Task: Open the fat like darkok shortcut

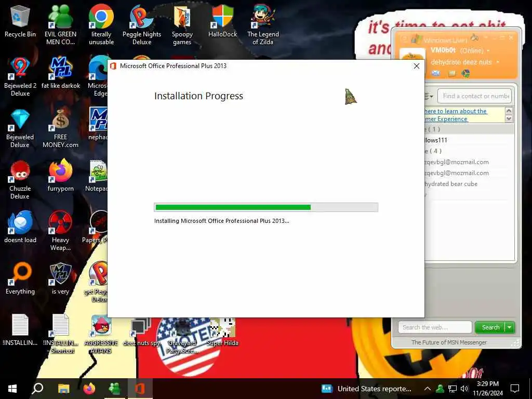Action: [60, 73]
